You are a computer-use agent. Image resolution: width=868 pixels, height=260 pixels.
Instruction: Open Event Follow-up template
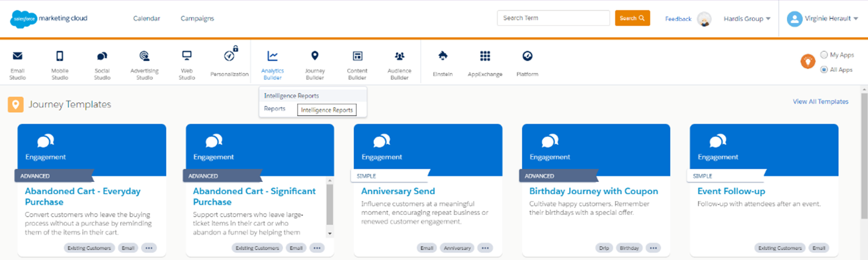pyautogui.click(x=731, y=191)
